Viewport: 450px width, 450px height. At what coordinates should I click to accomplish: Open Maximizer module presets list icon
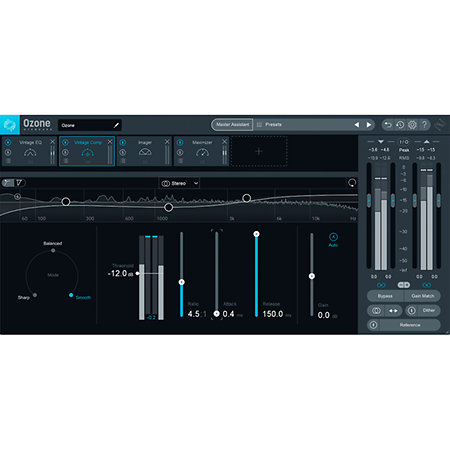click(x=180, y=161)
